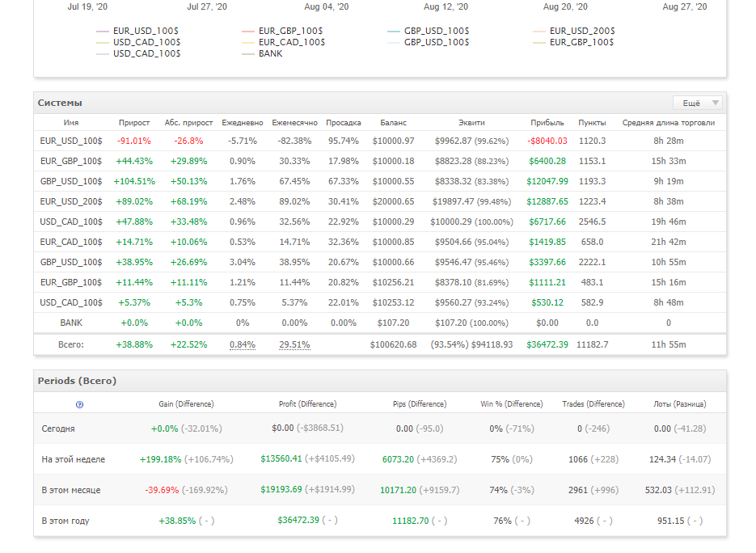
Task: Select the 95.74% drawdown value
Action: coord(344,141)
